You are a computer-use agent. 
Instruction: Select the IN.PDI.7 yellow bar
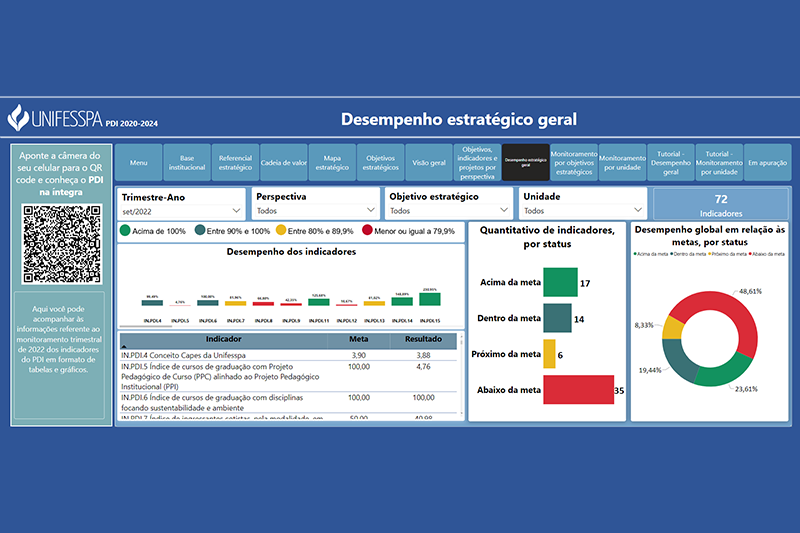tap(236, 303)
